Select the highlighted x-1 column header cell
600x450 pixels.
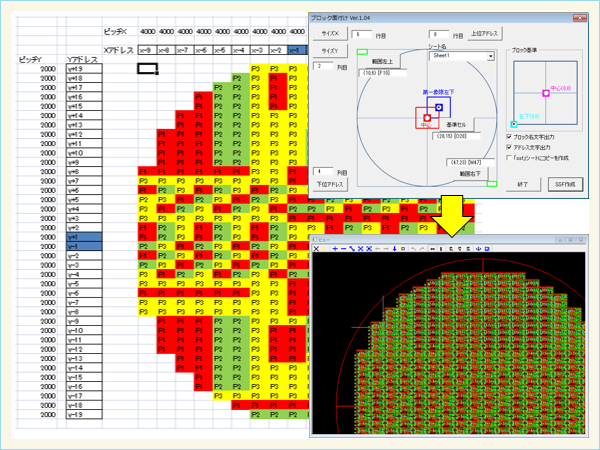(298, 49)
